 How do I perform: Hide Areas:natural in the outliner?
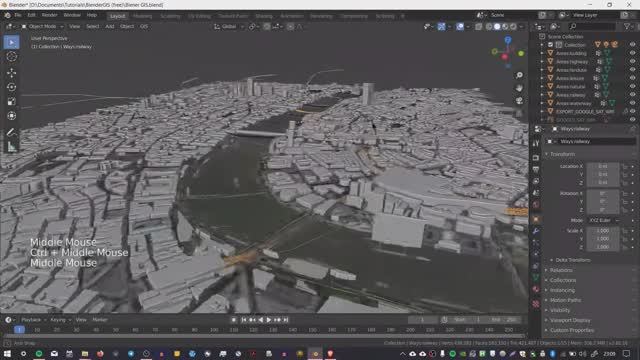[632, 87]
